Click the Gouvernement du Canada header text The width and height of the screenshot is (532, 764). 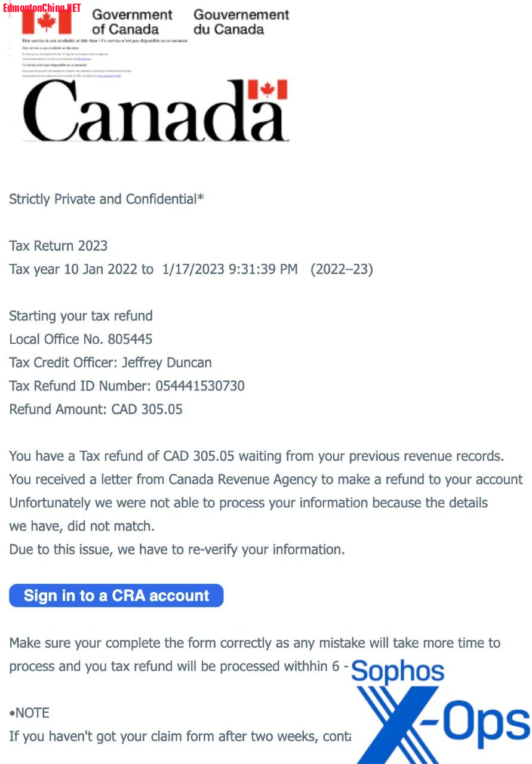(241, 21)
